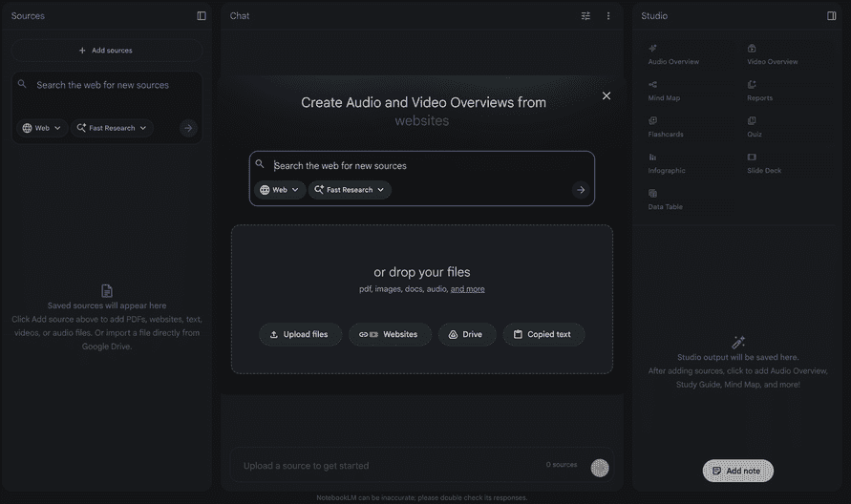Click the 'Chat' panel title
Screen dimensions: 851x504
[x=240, y=15]
